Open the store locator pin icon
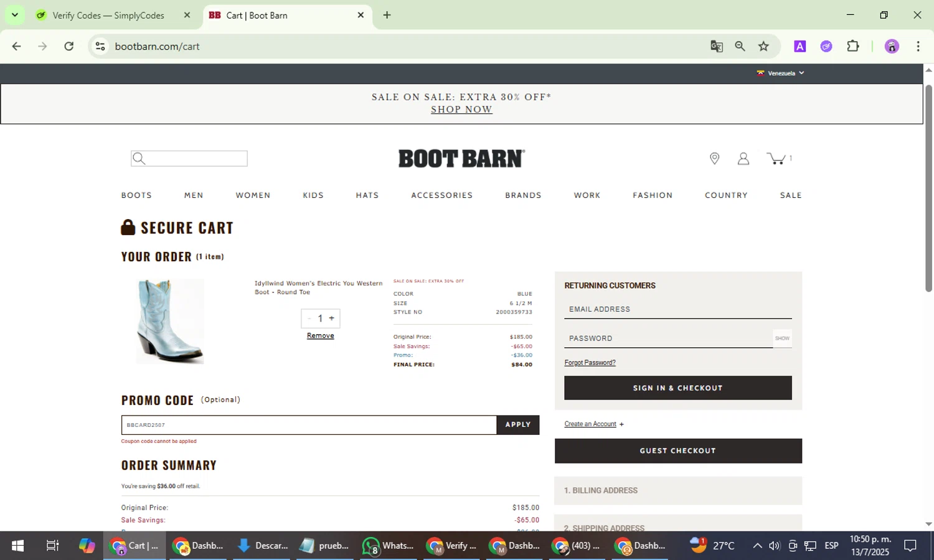The image size is (934, 560). [714, 159]
